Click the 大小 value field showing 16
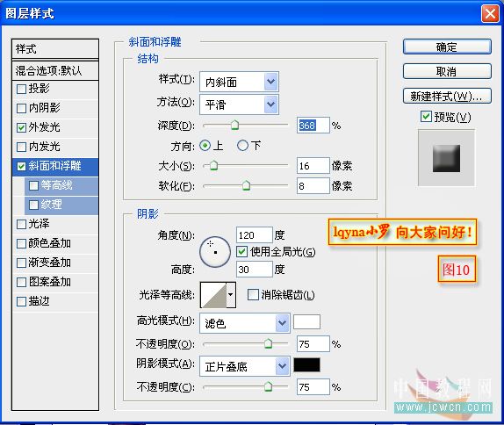 coord(313,166)
